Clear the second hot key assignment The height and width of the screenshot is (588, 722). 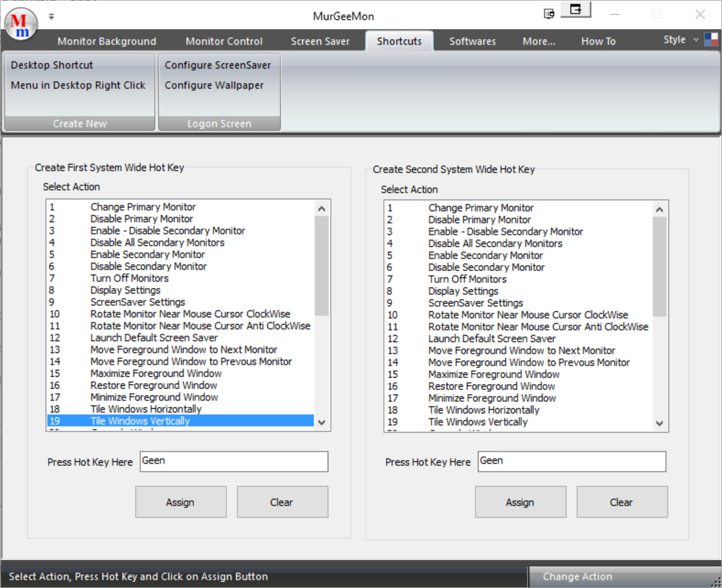point(622,501)
